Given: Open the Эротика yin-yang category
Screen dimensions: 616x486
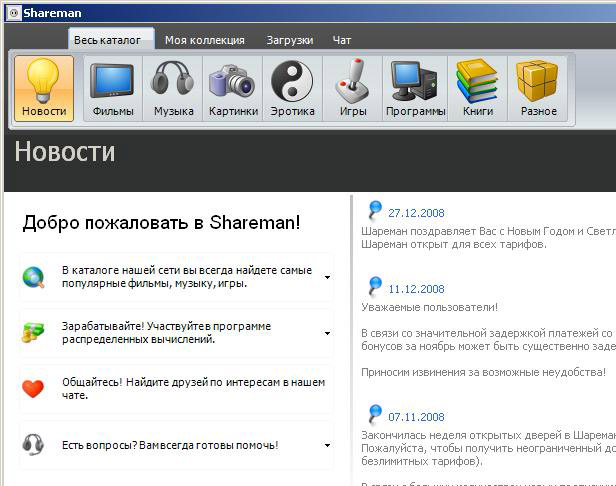Looking at the screenshot, I should coord(293,88).
